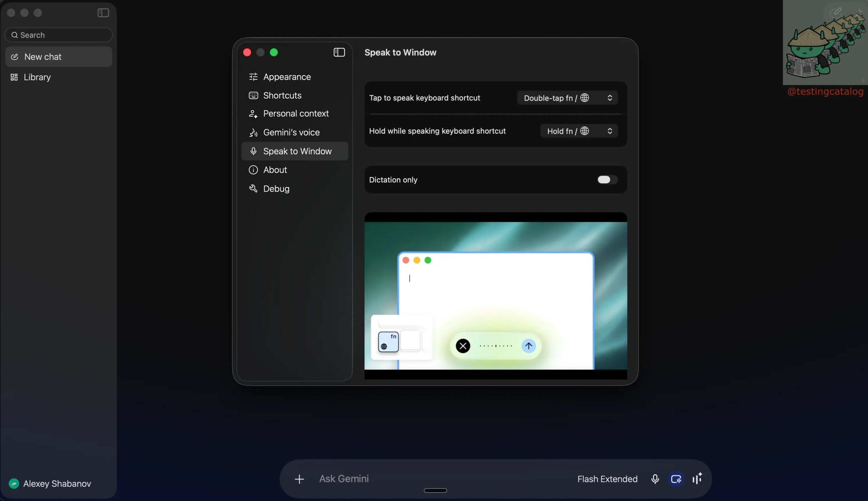The height and width of the screenshot is (501, 868).
Task: Click the blue send arrow in preview
Action: pos(529,346)
